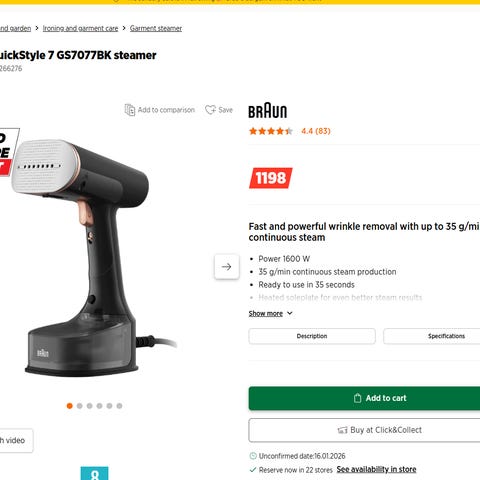The height and width of the screenshot is (480, 480).
Task: Click the Add to comparison icon
Action: [x=130, y=110]
